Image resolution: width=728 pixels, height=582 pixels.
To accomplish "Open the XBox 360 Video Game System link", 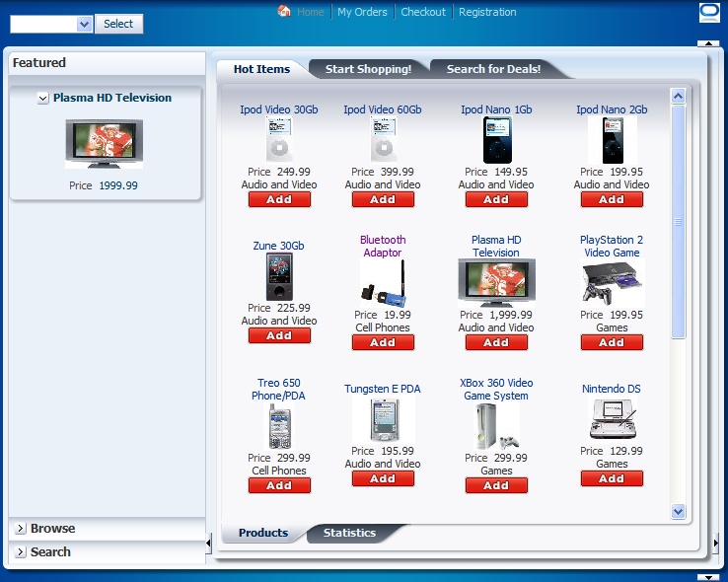I will (x=496, y=390).
